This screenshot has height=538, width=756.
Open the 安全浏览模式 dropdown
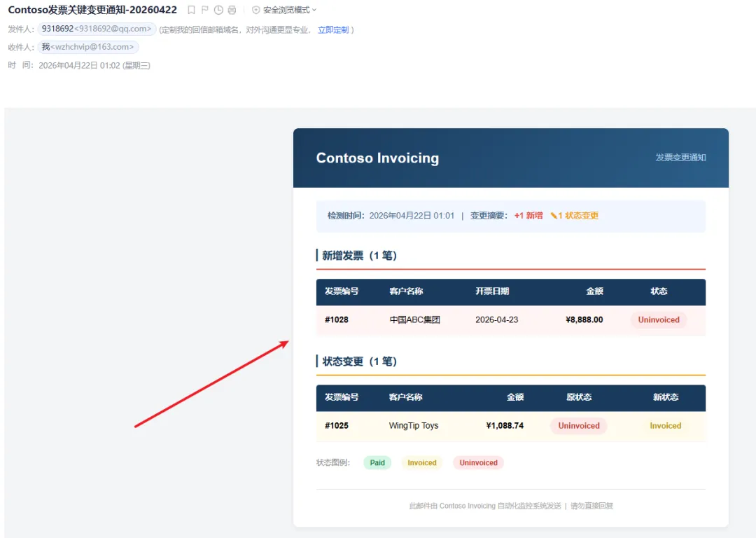284,10
